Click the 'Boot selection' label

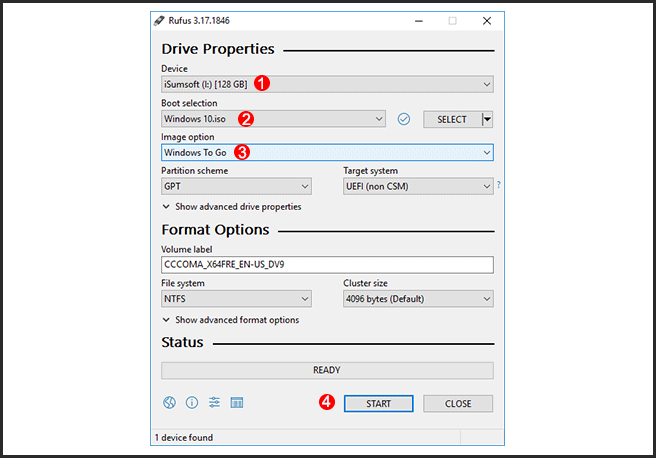click(x=190, y=103)
